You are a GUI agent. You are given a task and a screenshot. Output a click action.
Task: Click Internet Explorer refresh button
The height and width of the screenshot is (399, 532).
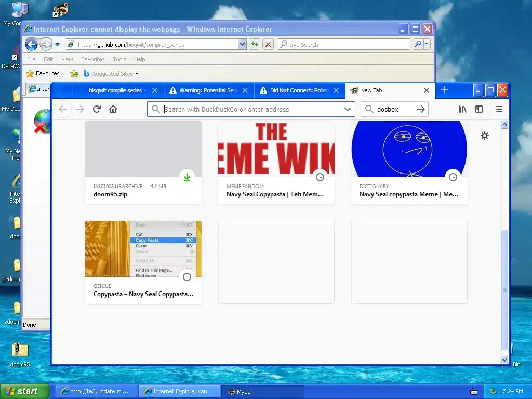coord(255,44)
